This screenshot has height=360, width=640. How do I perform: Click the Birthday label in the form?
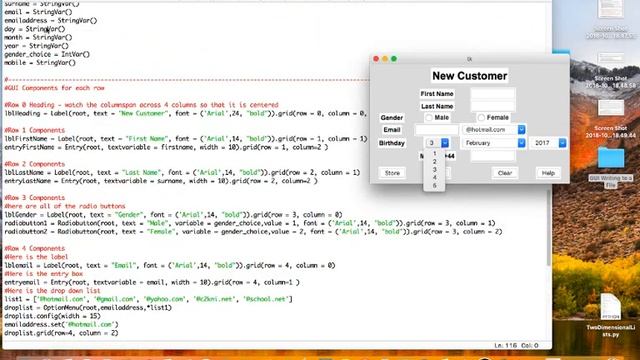coord(391,143)
